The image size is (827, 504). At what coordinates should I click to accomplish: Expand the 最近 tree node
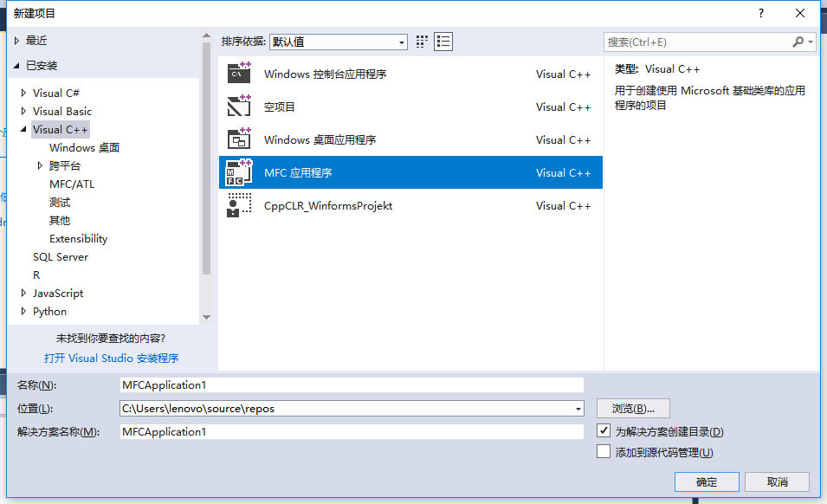[16, 39]
